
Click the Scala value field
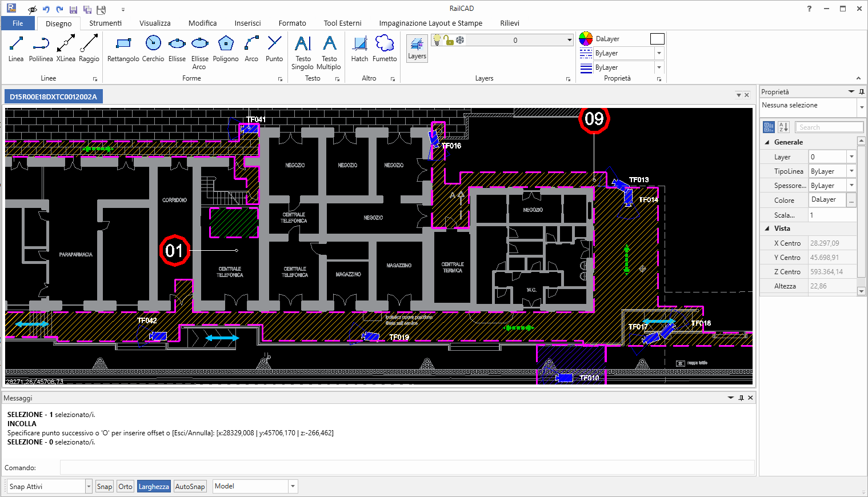pos(832,215)
